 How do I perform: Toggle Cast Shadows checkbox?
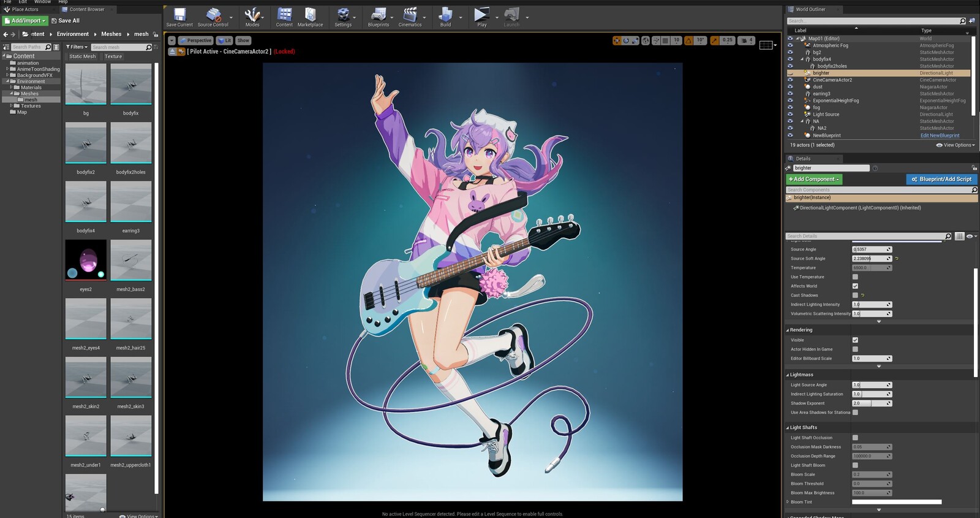coord(855,295)
